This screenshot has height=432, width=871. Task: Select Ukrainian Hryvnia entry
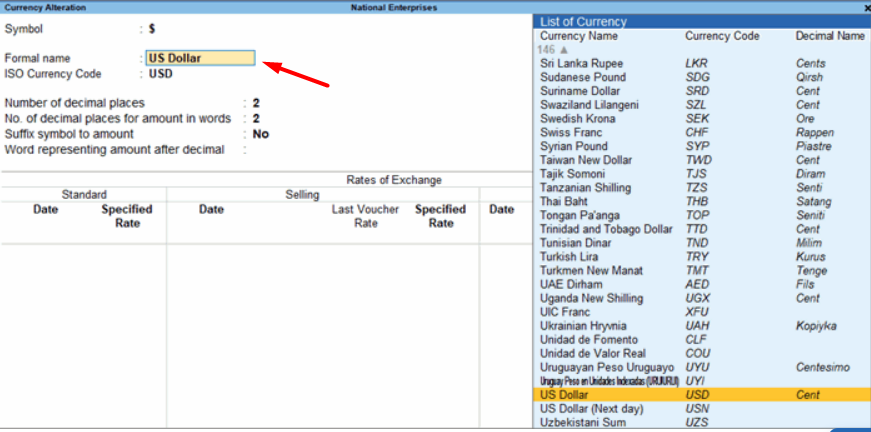coord(702,326)
